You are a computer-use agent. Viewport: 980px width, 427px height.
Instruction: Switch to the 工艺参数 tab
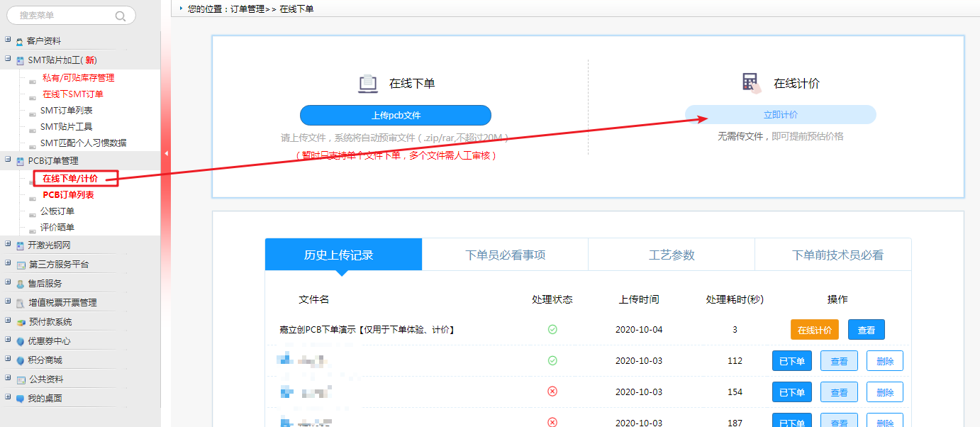(x=671, y=255)
